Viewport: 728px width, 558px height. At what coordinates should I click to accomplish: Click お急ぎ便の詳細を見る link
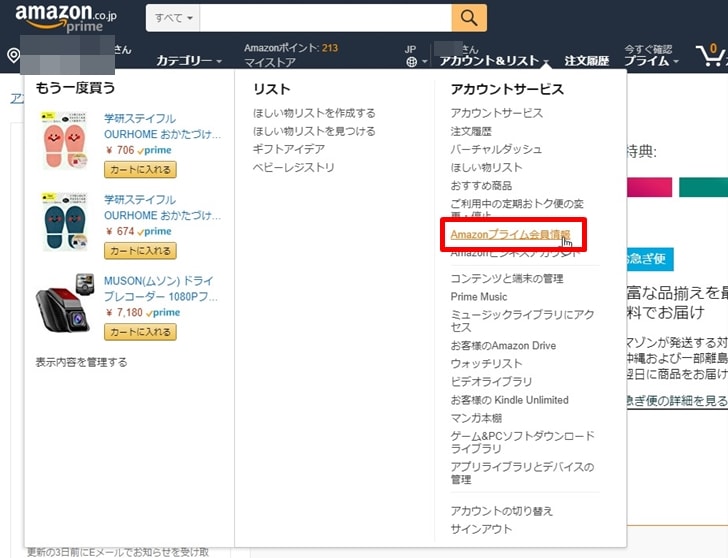click(677, 401)
